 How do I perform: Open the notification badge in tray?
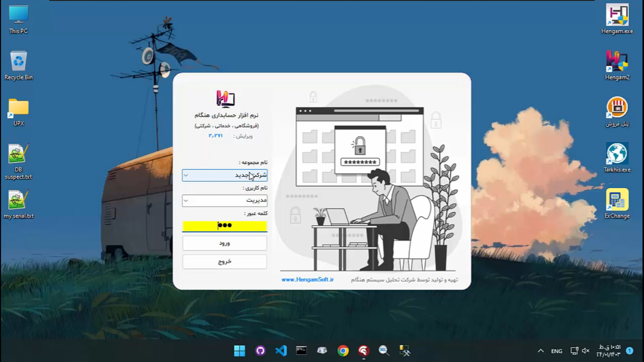[x=630, y=351]
